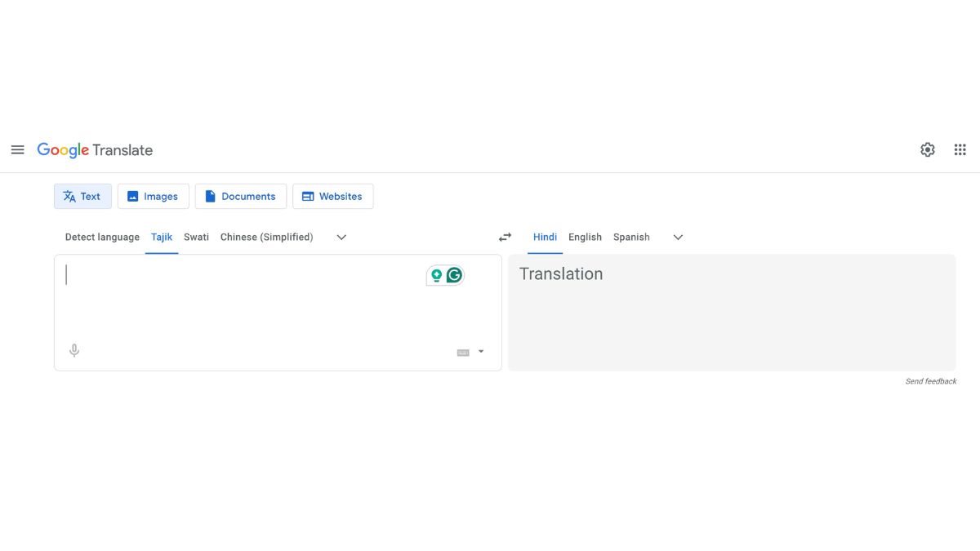Select the Images translation mode
The height and width of the screenshot is (551, 980).
click(x=153, y=196)
